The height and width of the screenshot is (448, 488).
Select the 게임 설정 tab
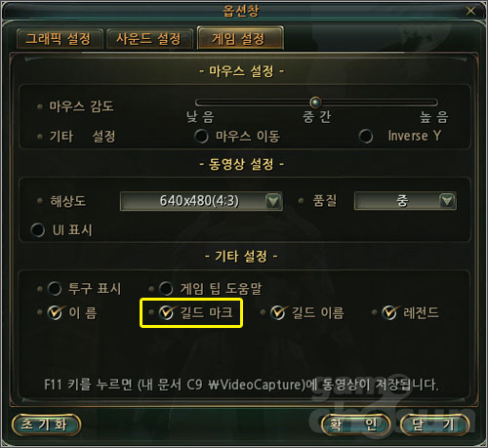(240, 38)
